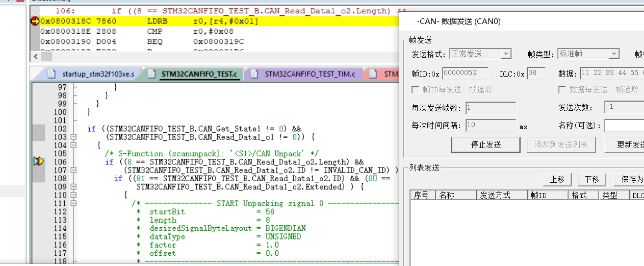Click the breakpoint gutter at line 102
Screen dimensions: 644x266
[39, 129]
